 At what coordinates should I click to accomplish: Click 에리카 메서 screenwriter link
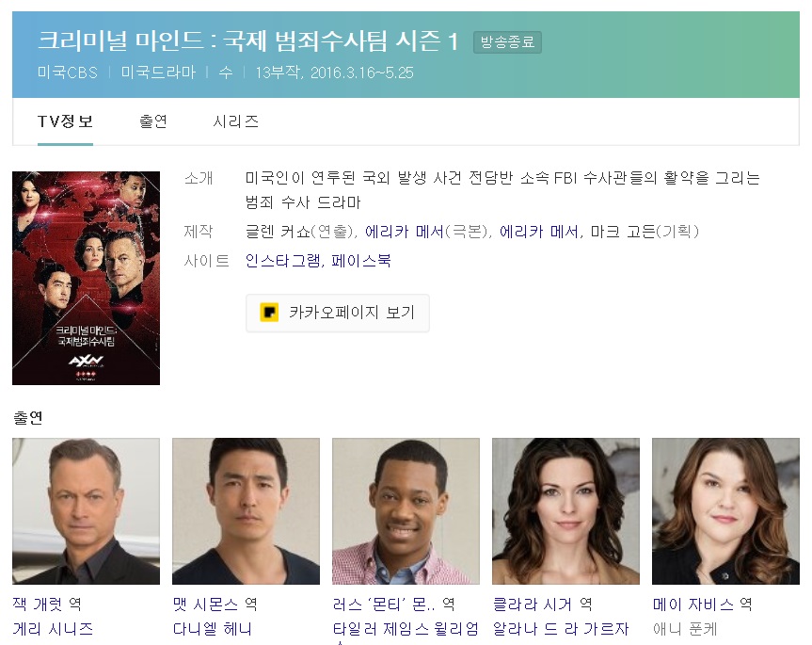405,232
